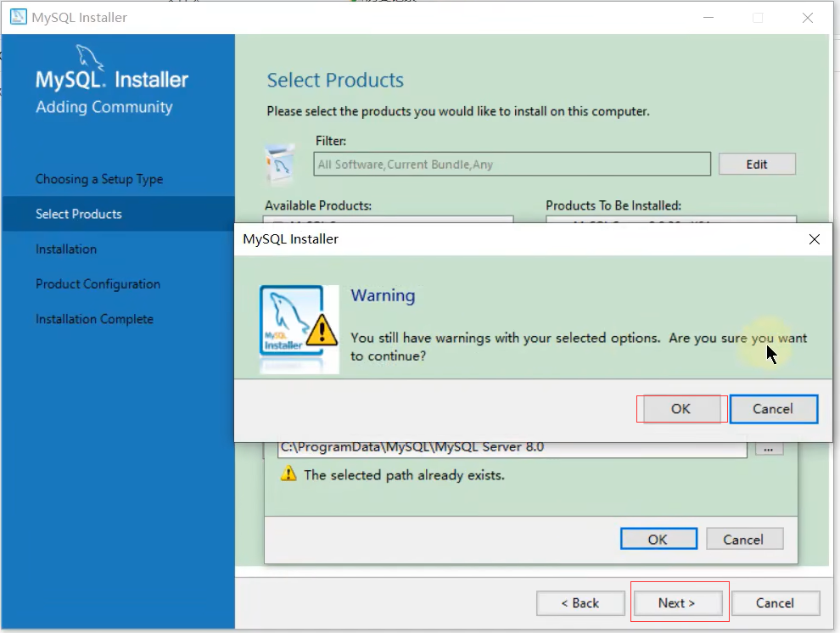This screenshot has width=840, height=633.
Task: Open the Installation step in sidebar
Action: (x=66, y=249)
